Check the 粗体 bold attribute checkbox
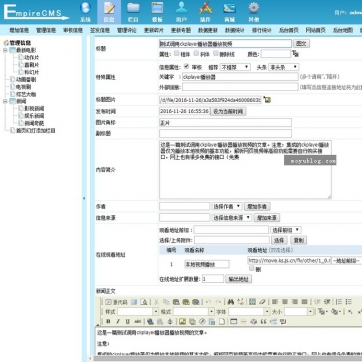Screen dimensions: 362x362 pos(177,53)
